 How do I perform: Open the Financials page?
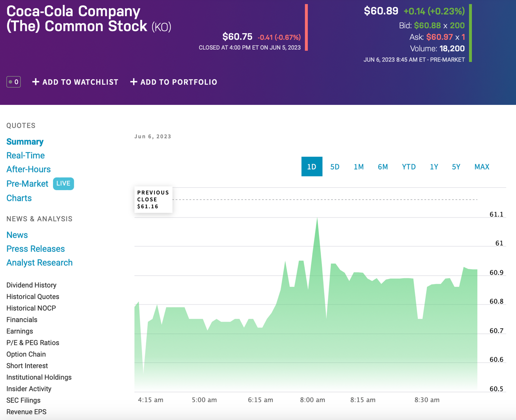22,320
